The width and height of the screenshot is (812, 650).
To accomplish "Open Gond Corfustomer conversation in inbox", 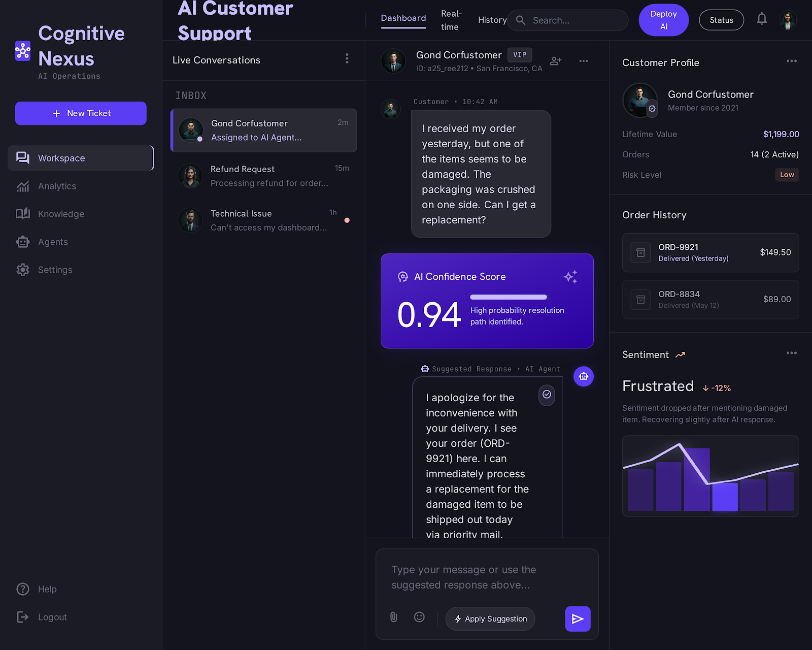I will pyautogui.click(x=263, y=131).
